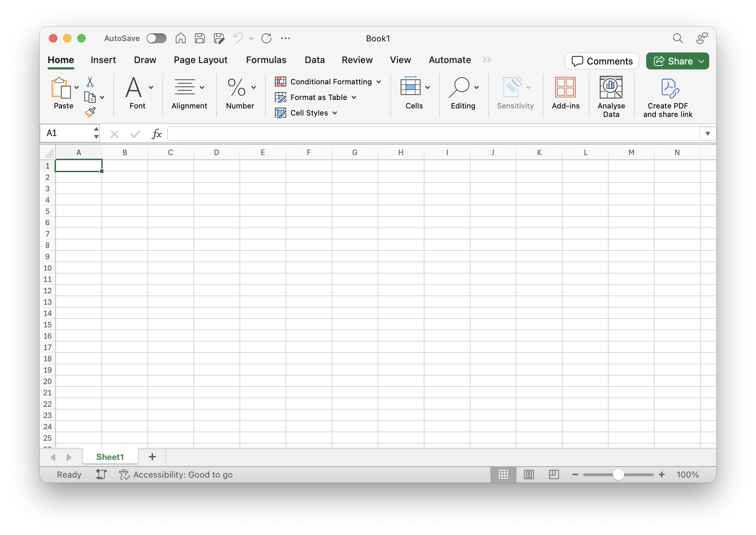Toggle the AutoSave switch
This screenshot has height=535, width=756.
coord(156,38)
